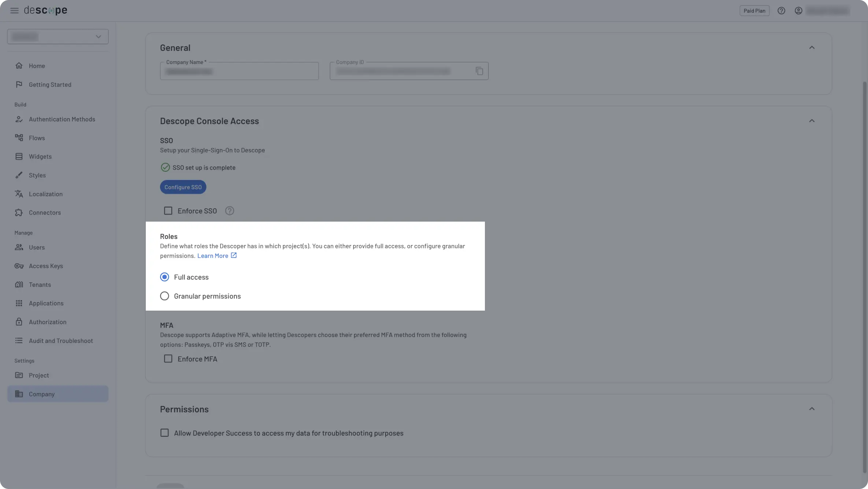Switch to Company settings in sidebar
The height and width of the screenshot is (489, 868).
click(x=41, y=394)
